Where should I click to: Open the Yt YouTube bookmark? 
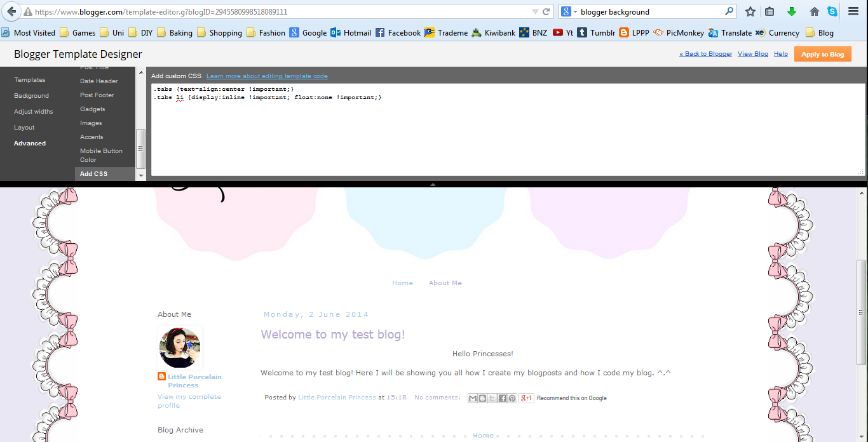pos(563,33)
